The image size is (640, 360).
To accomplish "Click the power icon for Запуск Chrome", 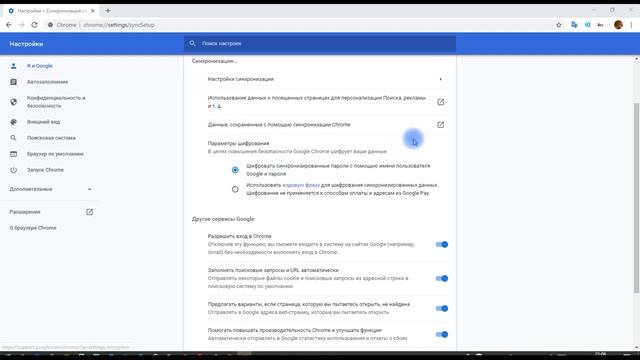I will coord(13,170).
